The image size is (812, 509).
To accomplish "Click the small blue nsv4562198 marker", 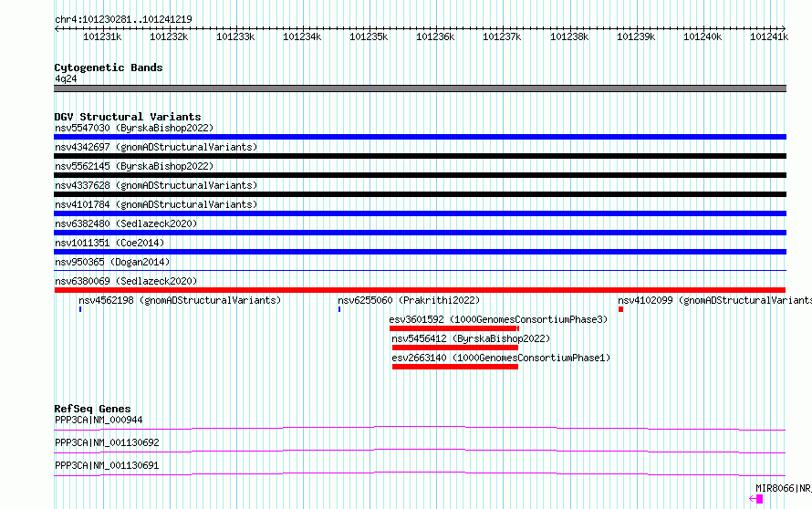I will (80, 309).
